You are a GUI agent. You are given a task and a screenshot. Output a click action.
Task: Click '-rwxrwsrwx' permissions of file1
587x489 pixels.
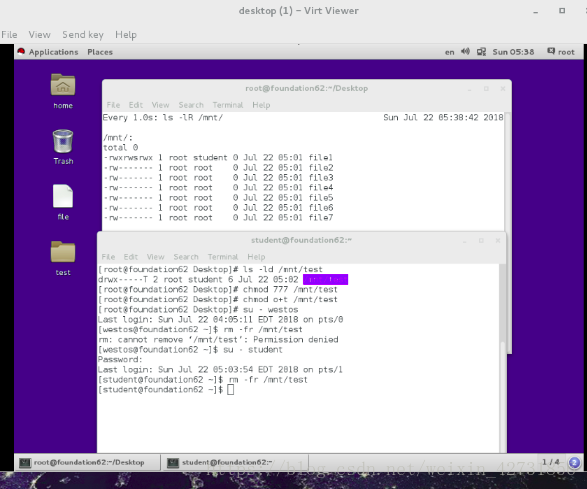pyautogui.click(x=128, y=158)
